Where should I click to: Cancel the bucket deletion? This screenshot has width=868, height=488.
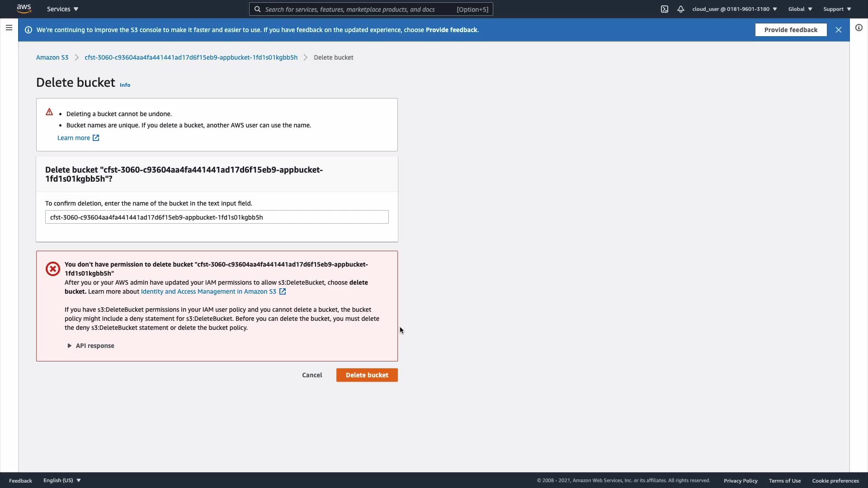[312, 375]
